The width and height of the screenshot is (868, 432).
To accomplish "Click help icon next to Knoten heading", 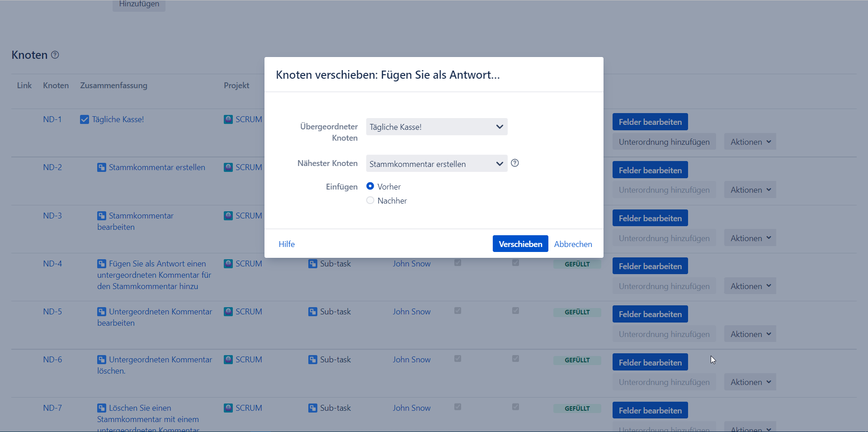I will pyautogui.click(x=55, y=55).
